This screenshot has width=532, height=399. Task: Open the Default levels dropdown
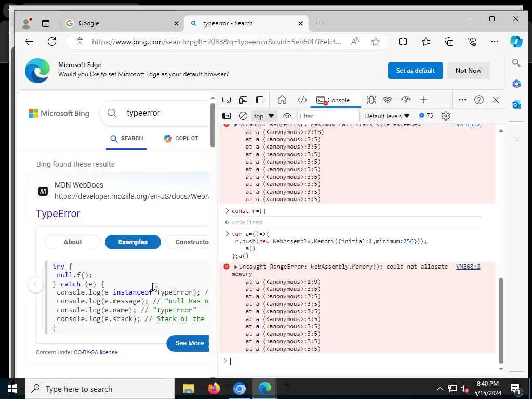(387, 116)
